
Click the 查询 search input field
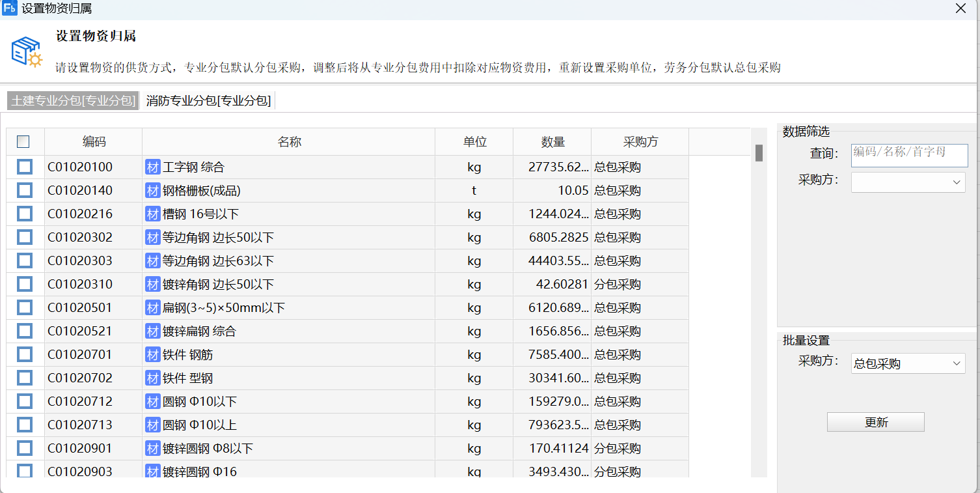[909, 155]
